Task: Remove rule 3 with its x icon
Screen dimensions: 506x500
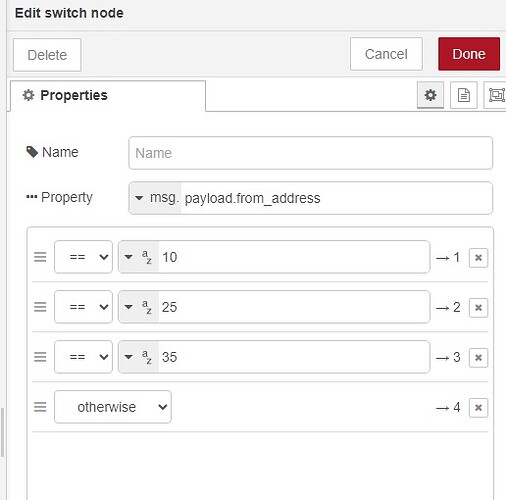Action: pyautogui.click(x=478, y=358)
